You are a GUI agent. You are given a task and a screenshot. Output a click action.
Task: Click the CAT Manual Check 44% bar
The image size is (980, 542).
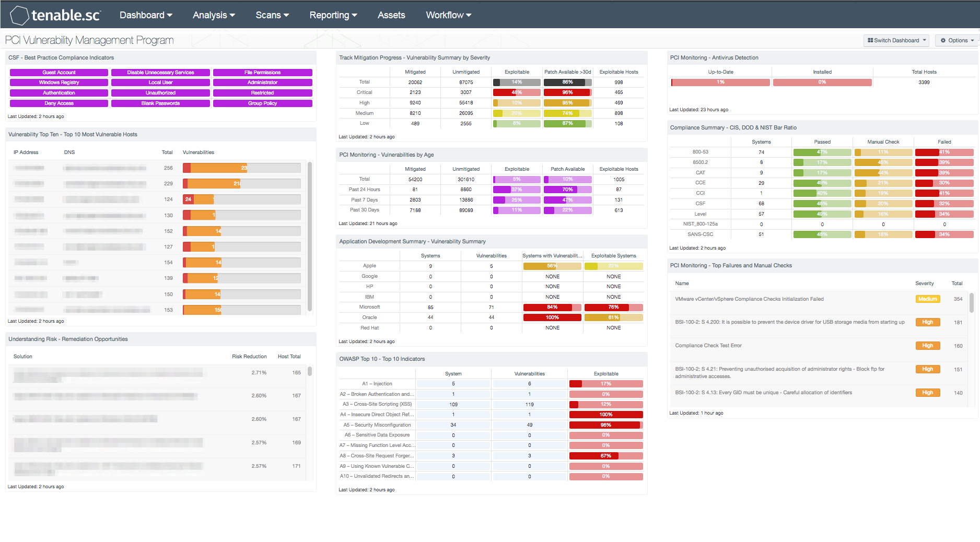pos(883,173)
